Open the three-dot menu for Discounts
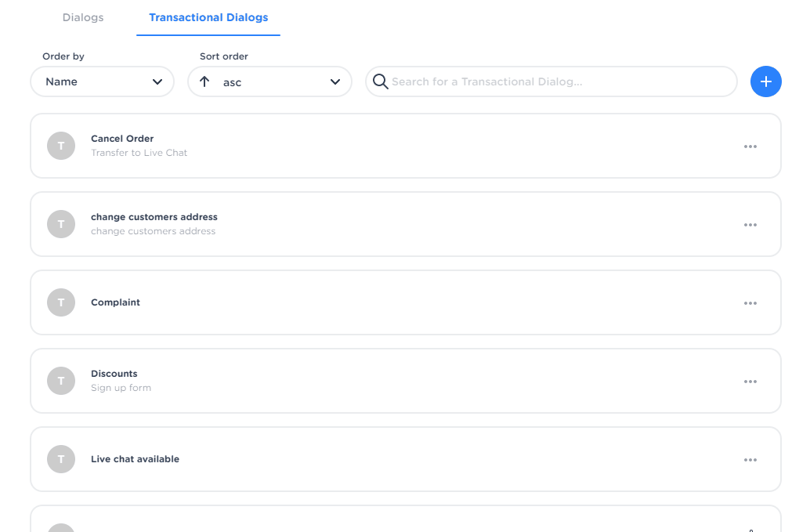The width and height of the screenshot is (810, 532). [x=750, y=382]
